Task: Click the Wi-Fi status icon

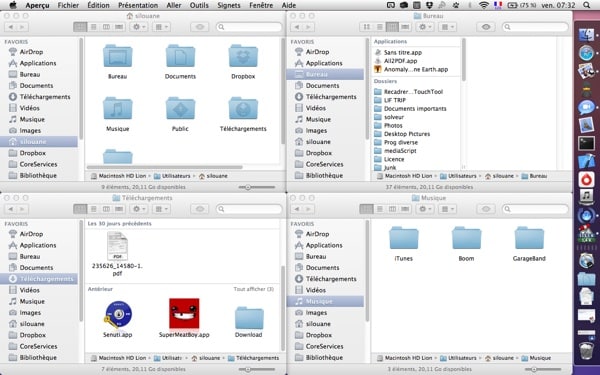Action: coord(484,5)
